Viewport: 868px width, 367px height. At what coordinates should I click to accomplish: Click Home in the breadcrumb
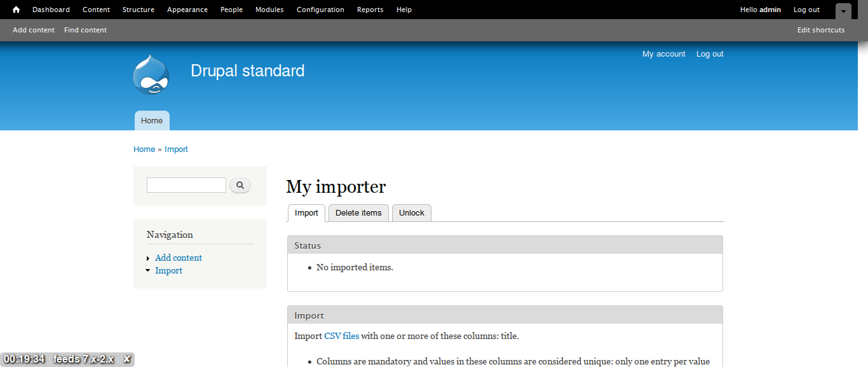[144, 149]
